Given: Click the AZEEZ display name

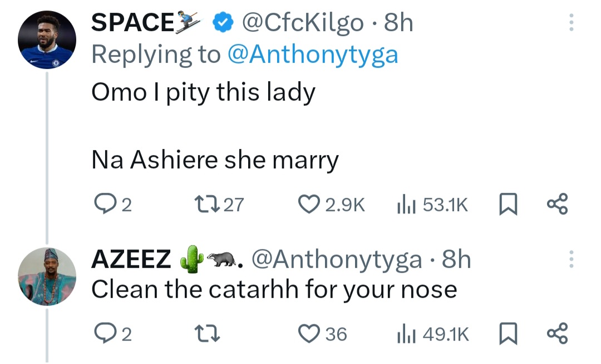Looking at the screenshot, I should (x=131, y=260).
